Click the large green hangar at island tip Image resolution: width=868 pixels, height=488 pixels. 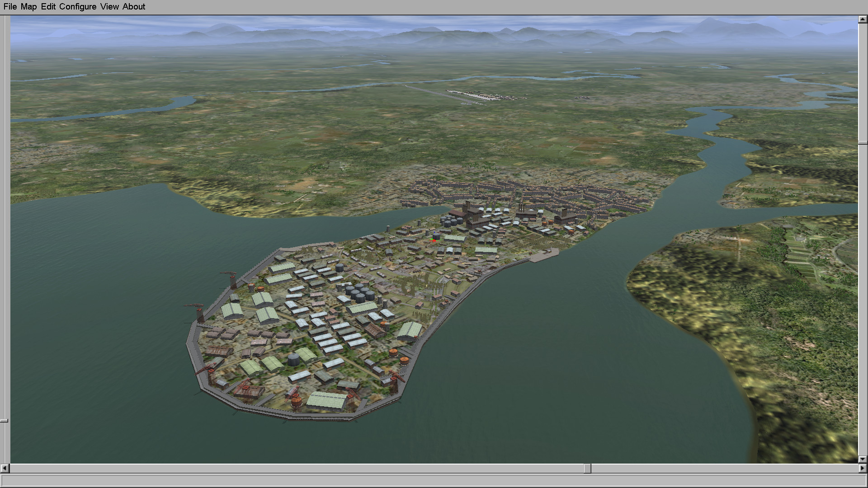(x=326, y=401)
